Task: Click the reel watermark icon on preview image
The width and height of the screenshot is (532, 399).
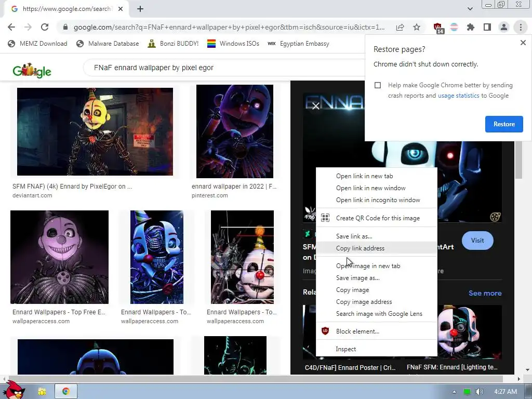Action: pos(495,217)
